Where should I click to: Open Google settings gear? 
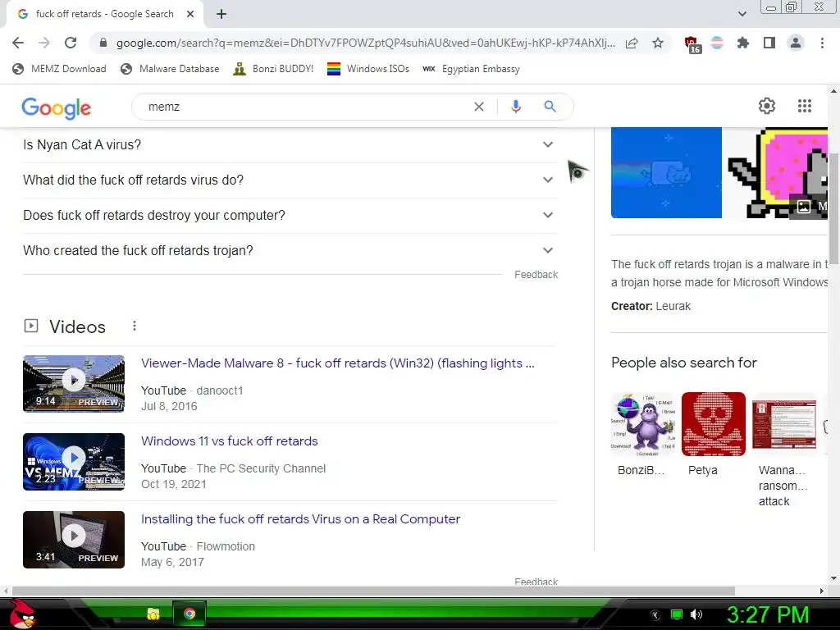coord(767,106)
